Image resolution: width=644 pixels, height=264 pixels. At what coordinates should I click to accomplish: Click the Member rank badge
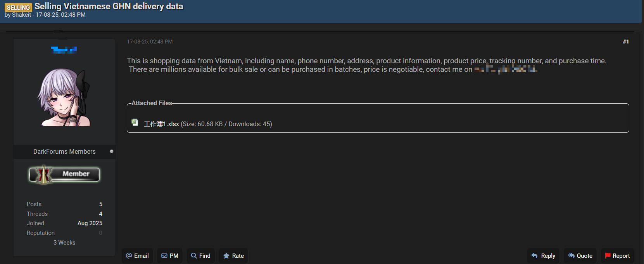[64, 174]
